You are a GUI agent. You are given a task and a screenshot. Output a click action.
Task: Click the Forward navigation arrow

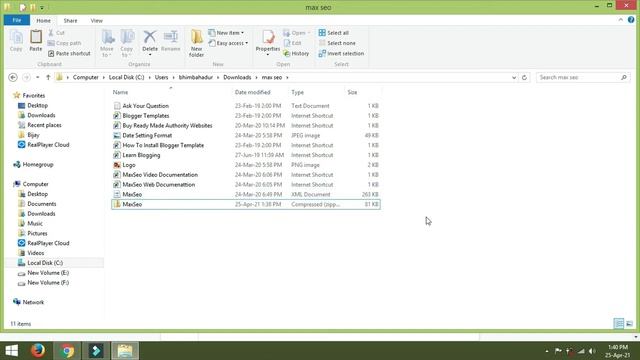tap(26, 77)
